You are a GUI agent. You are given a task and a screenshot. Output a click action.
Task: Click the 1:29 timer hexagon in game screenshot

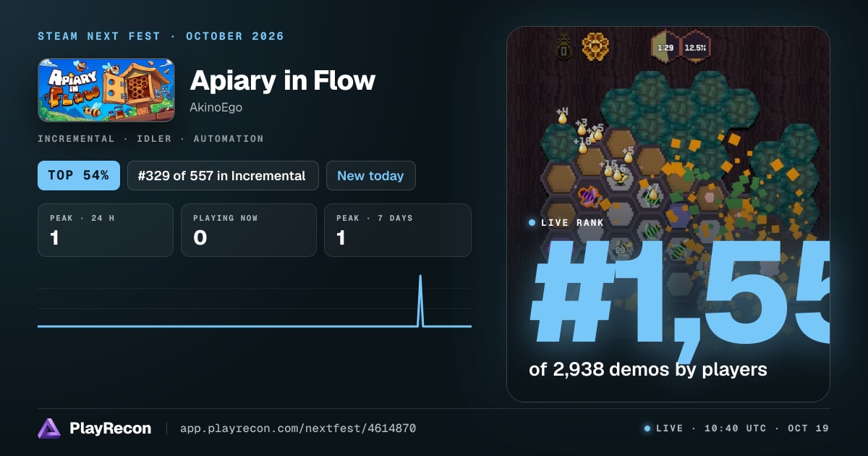665,48
